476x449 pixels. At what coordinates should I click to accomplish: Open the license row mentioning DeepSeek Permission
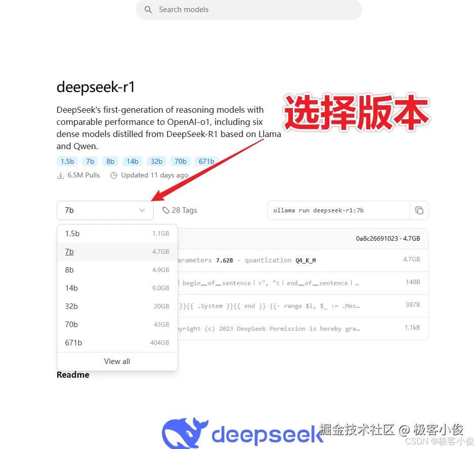coord(303,329)
